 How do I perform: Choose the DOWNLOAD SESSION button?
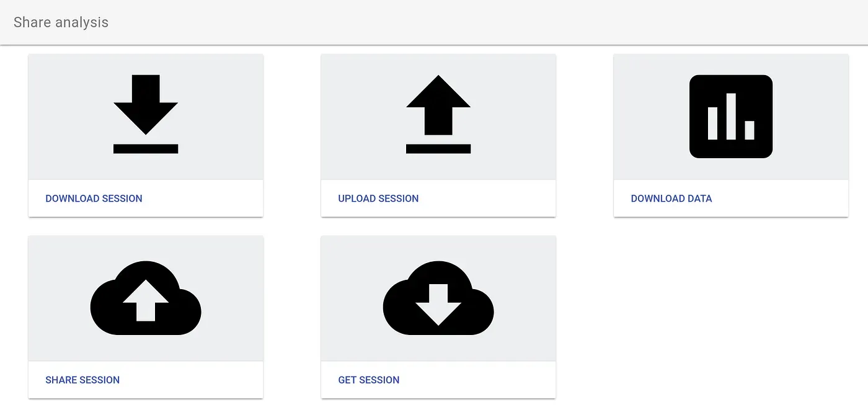pos(94,199)
